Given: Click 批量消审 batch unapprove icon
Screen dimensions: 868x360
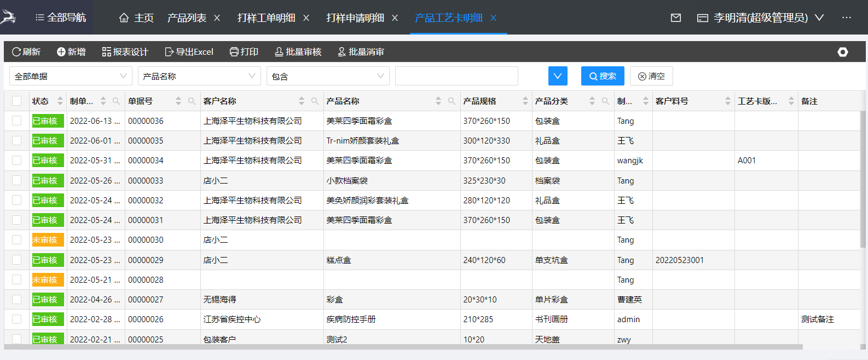Looking at the screenshot, I should (x=342, y=52).
